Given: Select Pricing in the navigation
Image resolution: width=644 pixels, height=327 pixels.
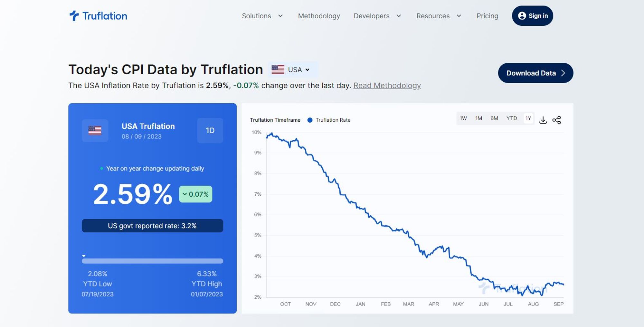Looking at the screenshot, I should click(x=487, y=16).
